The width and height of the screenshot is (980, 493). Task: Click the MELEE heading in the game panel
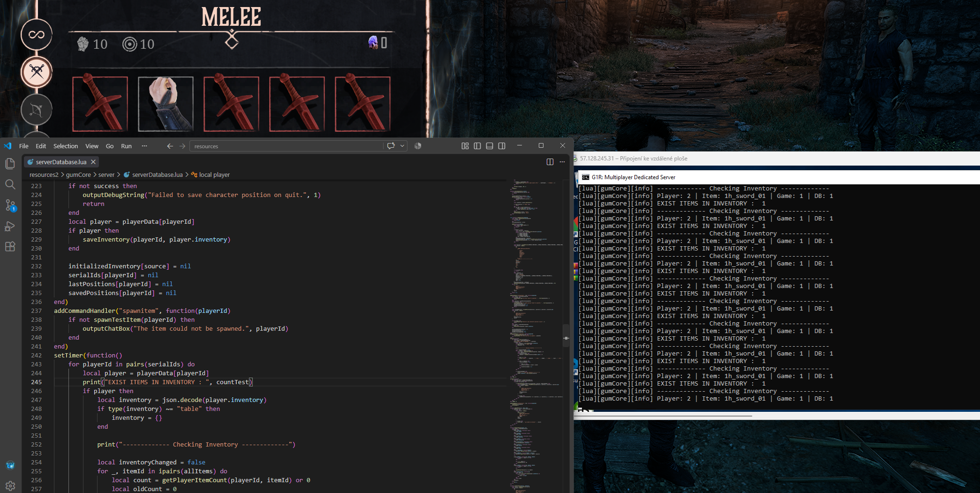[x=231, y=17]
